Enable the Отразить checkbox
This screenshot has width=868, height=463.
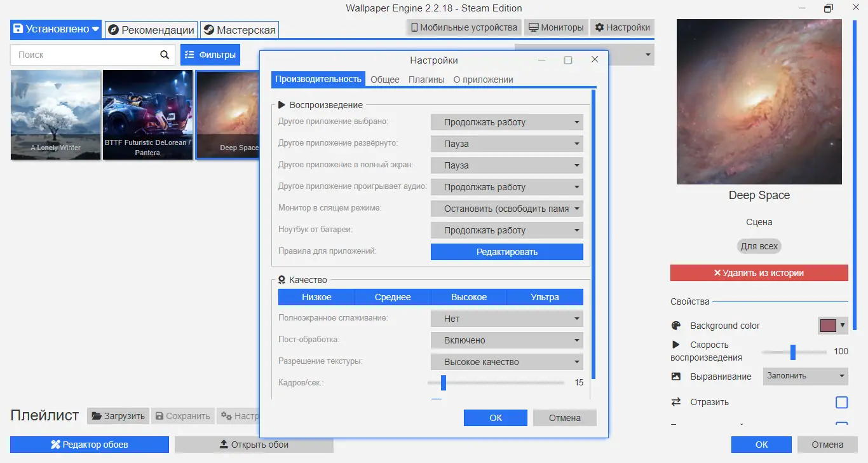841,402
